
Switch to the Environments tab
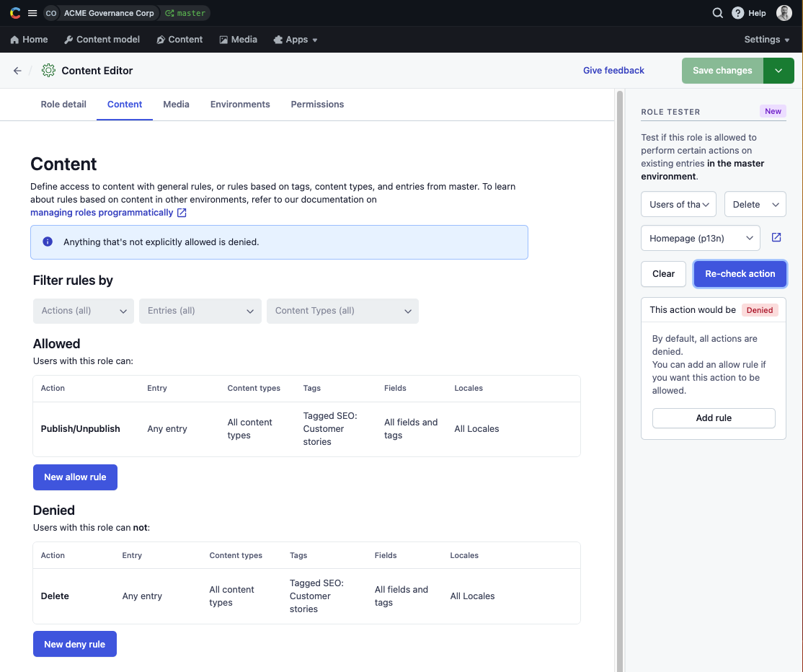240,104
